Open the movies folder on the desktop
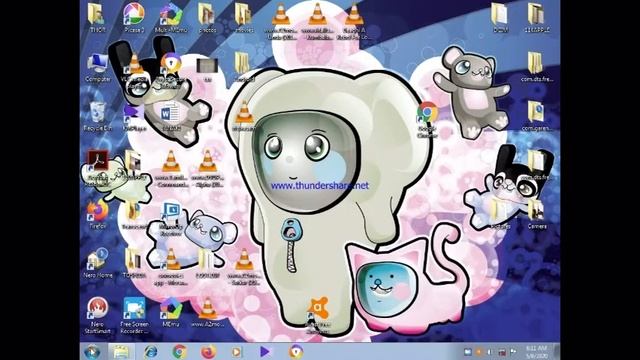640x360 pixels. 244,17
